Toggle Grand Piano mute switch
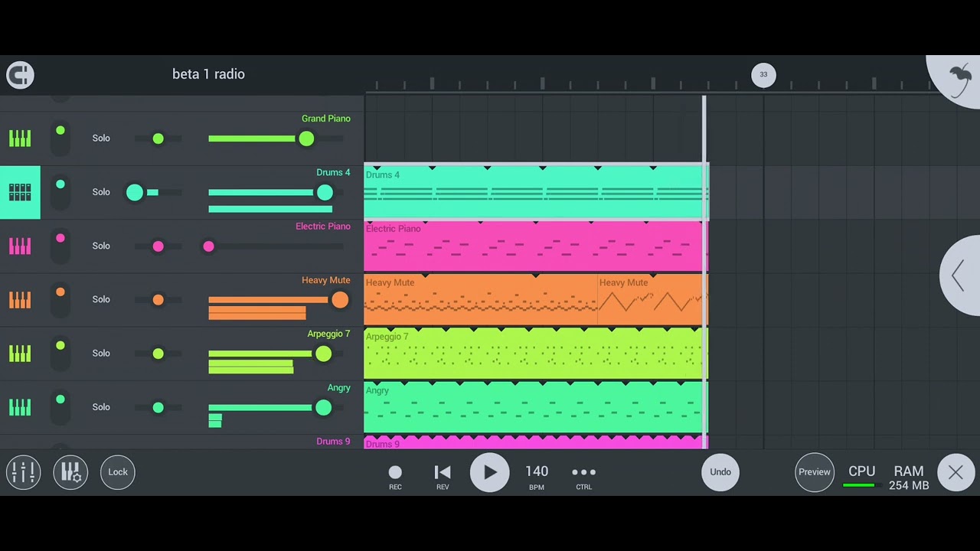This screenshot has width=980, height=551. coord(60,139)
